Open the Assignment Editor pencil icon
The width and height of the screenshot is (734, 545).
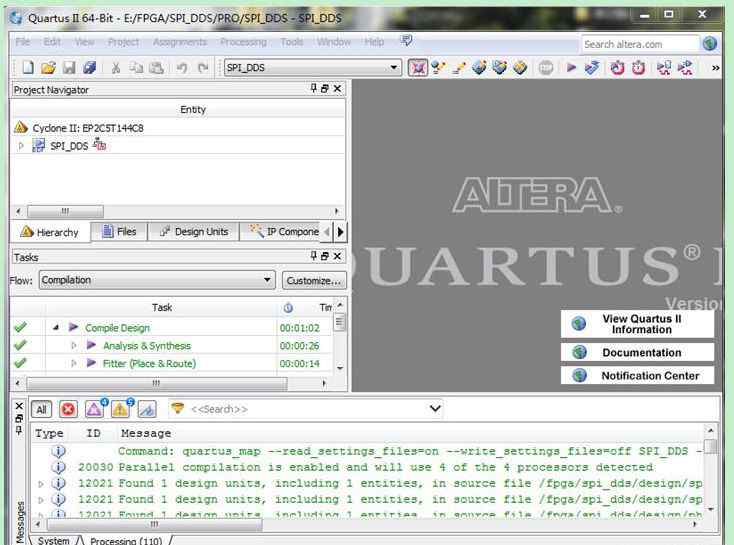click(x=459, y=68)
